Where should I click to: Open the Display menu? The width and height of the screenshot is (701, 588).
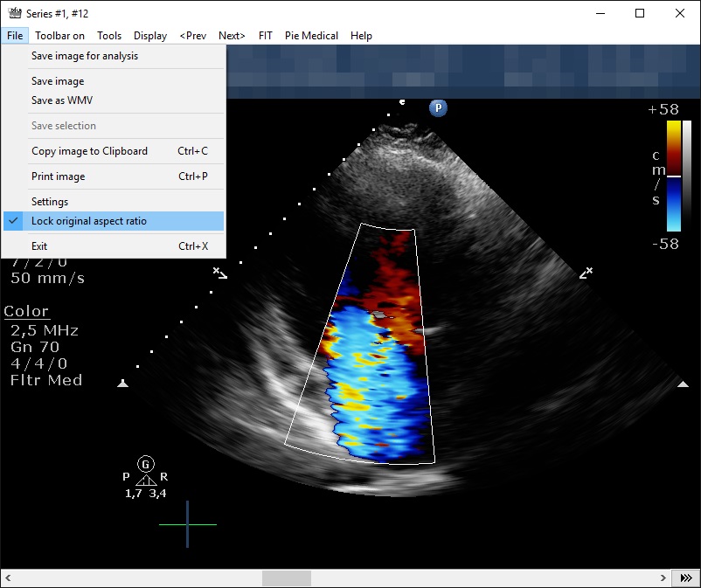point(149,35)
